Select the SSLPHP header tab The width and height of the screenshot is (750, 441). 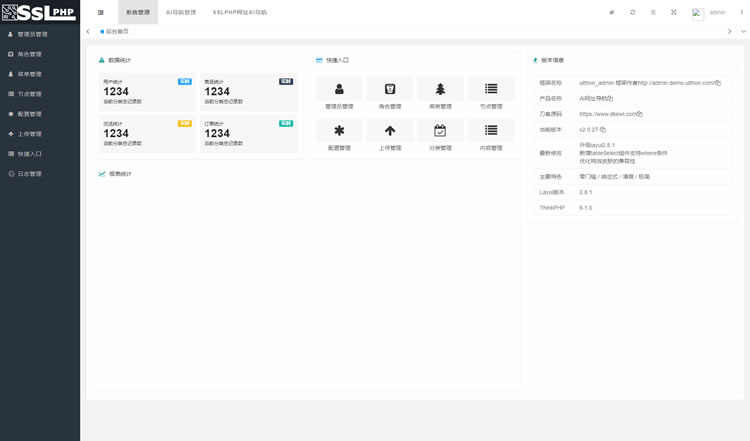240,12
